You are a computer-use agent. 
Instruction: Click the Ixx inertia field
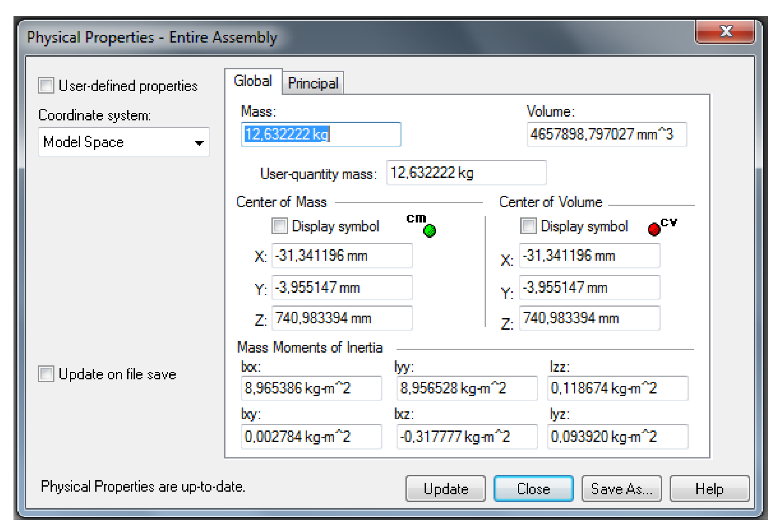[311, 388]
